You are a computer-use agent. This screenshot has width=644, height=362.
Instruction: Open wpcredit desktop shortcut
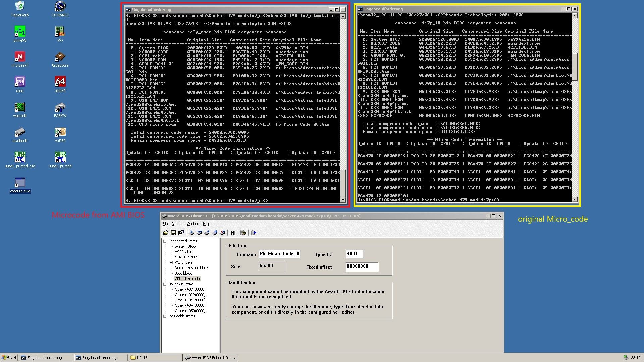(20, 110)
